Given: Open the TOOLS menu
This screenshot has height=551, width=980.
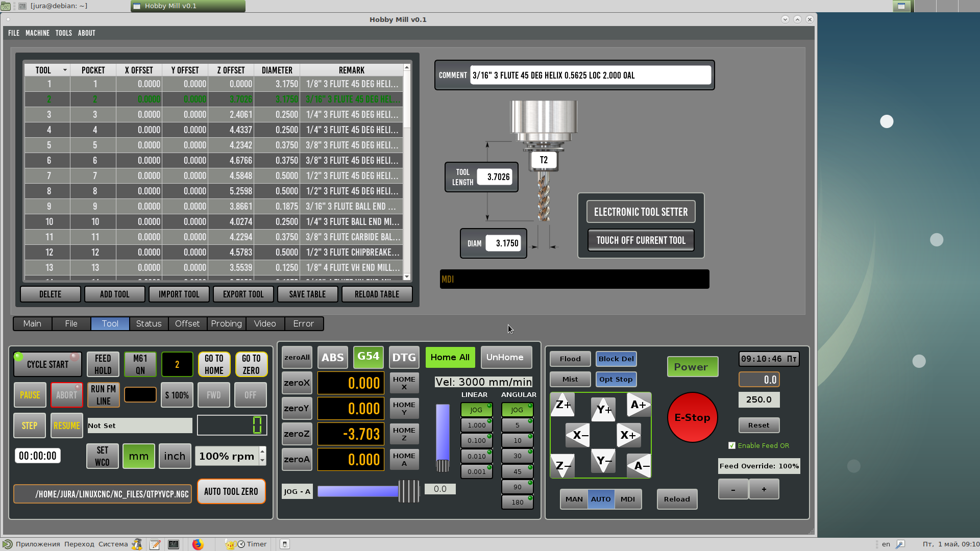Looking at the screenshot, I should point(63,33).
